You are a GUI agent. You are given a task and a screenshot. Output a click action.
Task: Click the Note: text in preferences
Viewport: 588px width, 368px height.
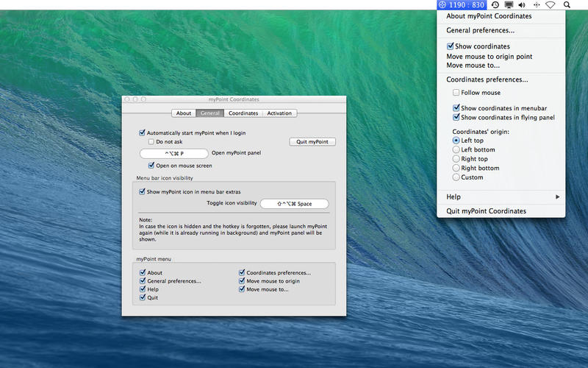146,219
